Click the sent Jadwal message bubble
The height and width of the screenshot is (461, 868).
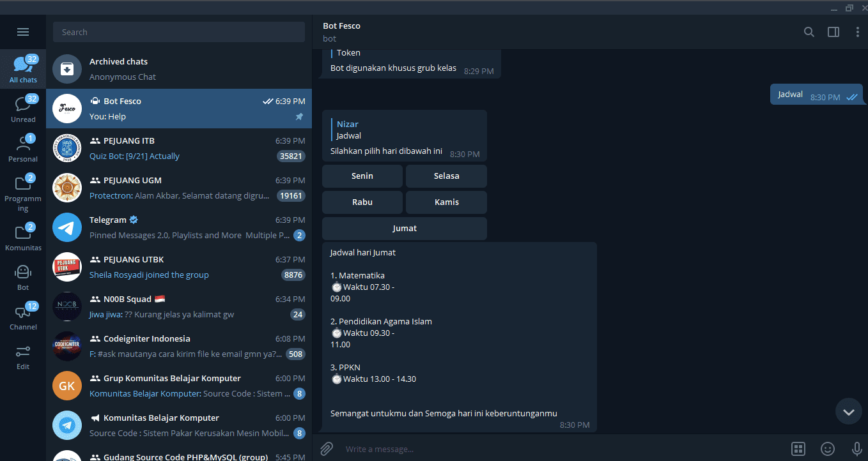pos(816,94)
